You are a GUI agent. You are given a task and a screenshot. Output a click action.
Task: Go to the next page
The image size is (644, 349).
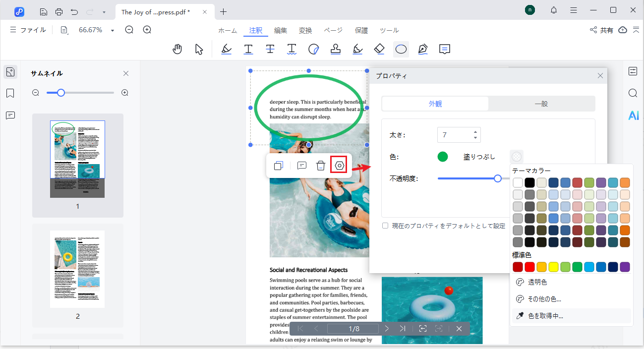tap(387, 329)
